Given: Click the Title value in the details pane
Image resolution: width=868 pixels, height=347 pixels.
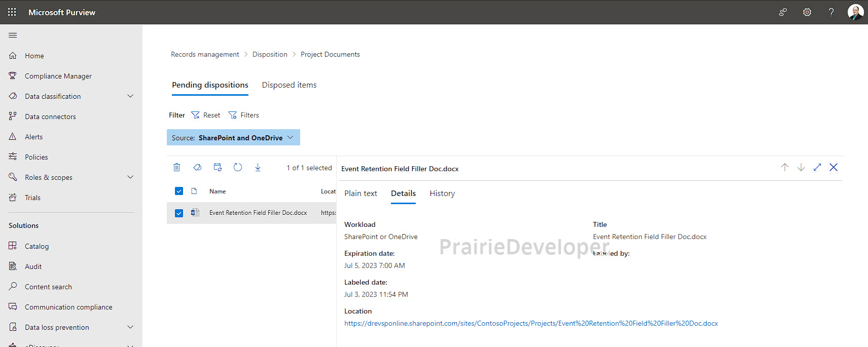Looking at the screenshot, I should pos(649,237).
